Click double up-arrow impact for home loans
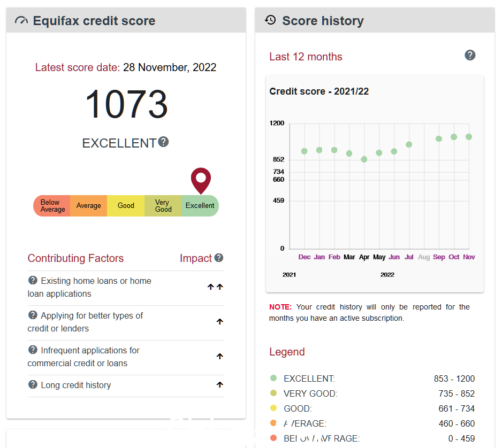The height and width of the screenshot is (448, 502). [215, 287]
